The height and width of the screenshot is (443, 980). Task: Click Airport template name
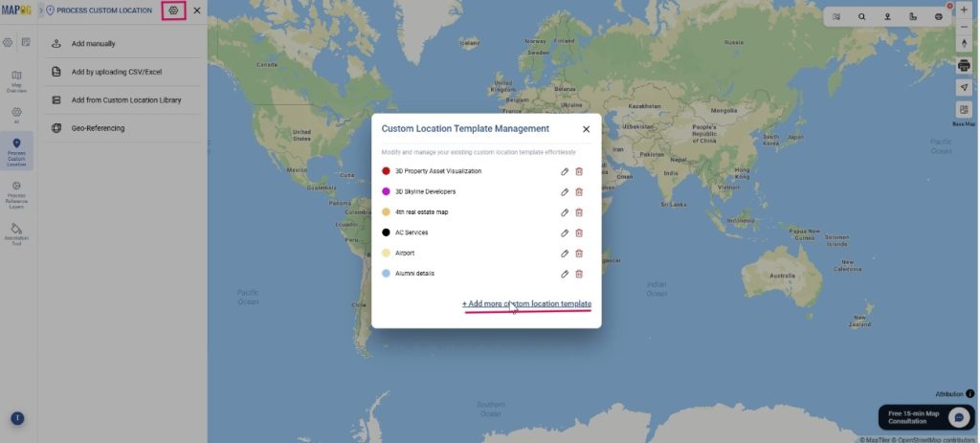coord(405,253)
